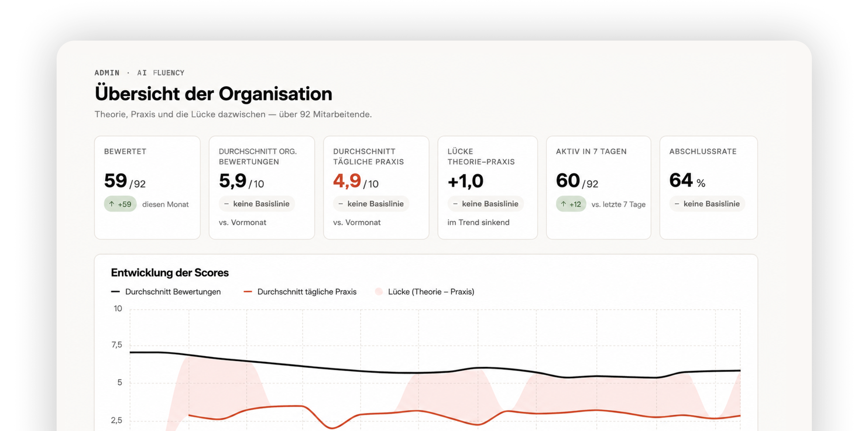This screenshot has height=431, width=868.
Task: Click DURCHSCHNITT ORG. BEWERTUNGEN card title
Action: pyautogui.click(x=258, y=156)
